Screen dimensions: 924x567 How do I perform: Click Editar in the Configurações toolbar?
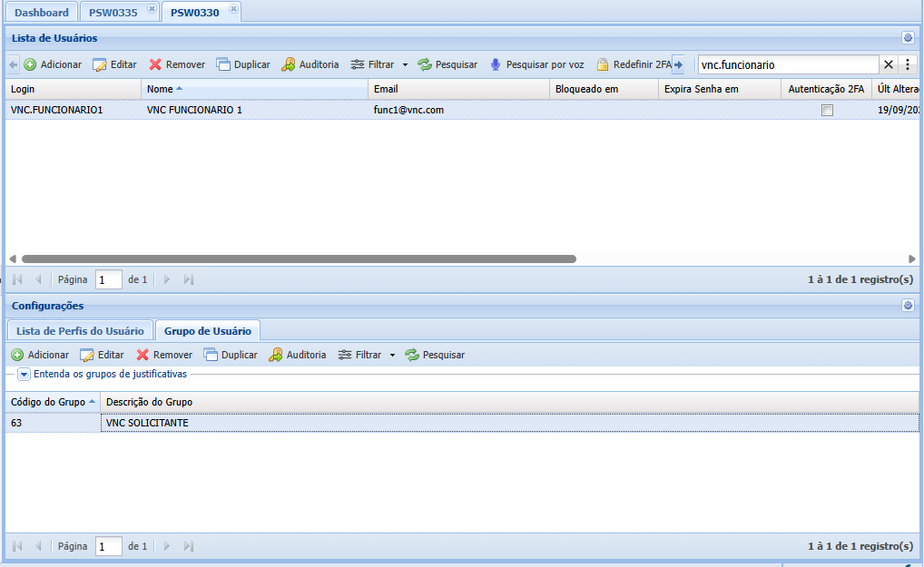coord(102,355)
